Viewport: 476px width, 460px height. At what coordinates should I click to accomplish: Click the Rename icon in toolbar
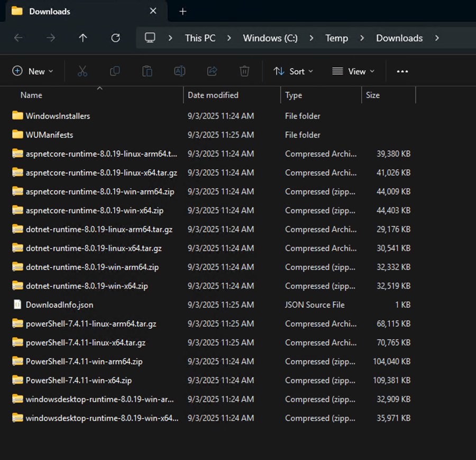point(180,71)
